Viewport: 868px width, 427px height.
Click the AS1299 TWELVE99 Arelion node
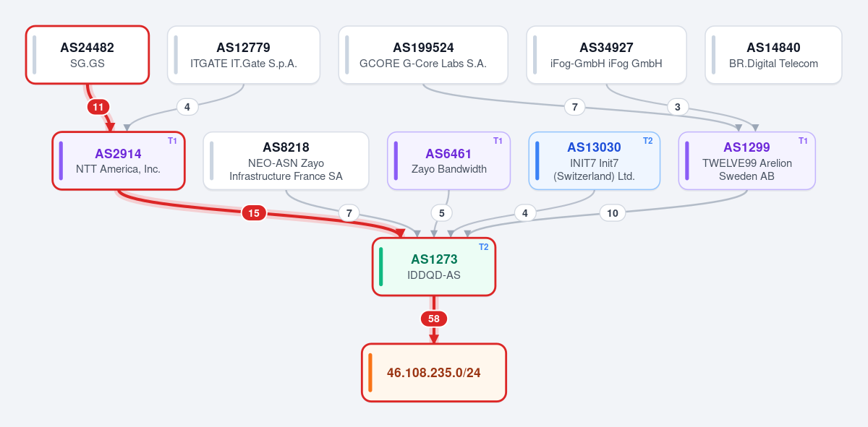tap(747, 161)
